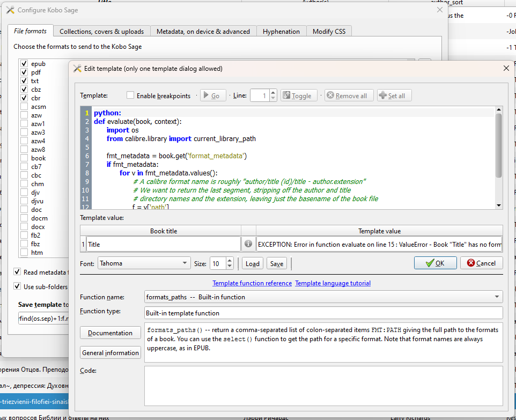Screen dimensions: 516x420
Task: Click the template editor scrollbar thumb
Action: [x=498, y=145]
